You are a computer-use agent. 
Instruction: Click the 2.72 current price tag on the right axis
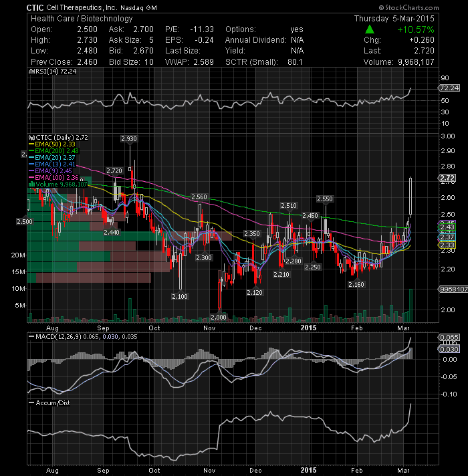click(448, 178)
